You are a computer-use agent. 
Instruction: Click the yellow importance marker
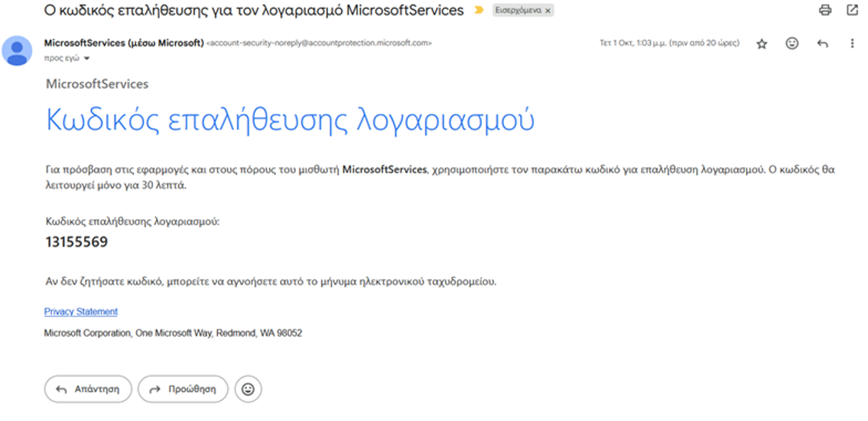479,10
